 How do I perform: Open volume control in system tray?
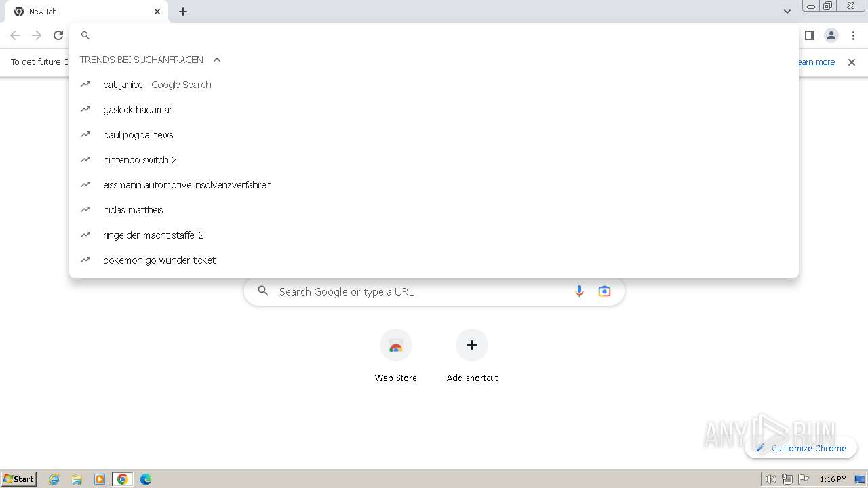pyautogui.click(x=770, y=479)
